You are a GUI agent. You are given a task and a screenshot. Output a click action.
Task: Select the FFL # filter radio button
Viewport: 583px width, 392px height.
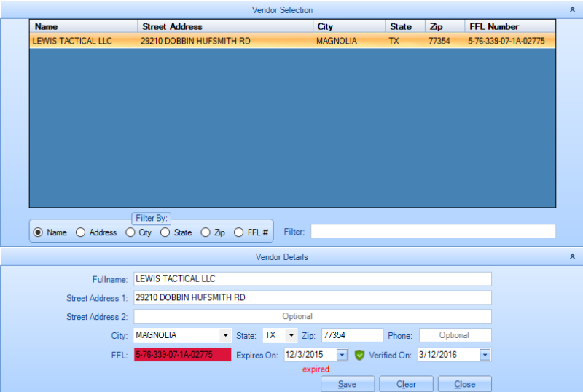tap(239, 232)
